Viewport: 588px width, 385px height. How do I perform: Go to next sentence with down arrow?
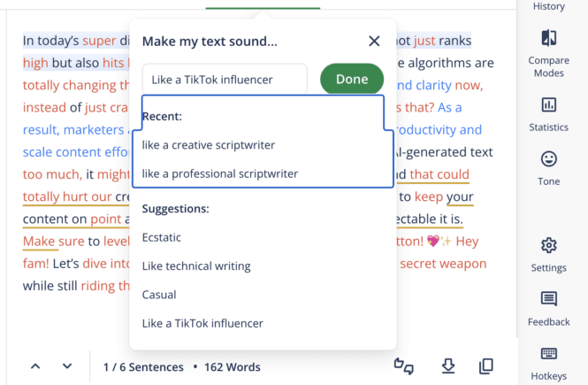pos(67,366)
